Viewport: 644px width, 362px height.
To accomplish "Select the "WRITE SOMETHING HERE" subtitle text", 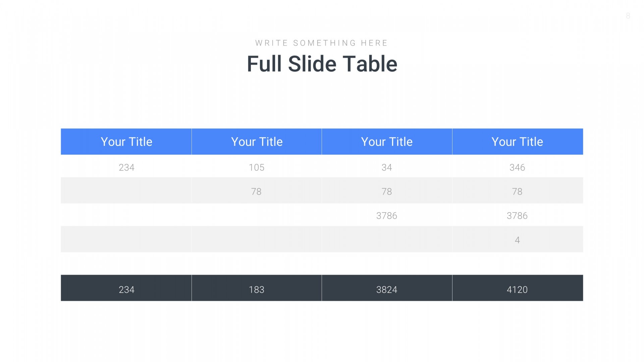I will coord(321,43).
